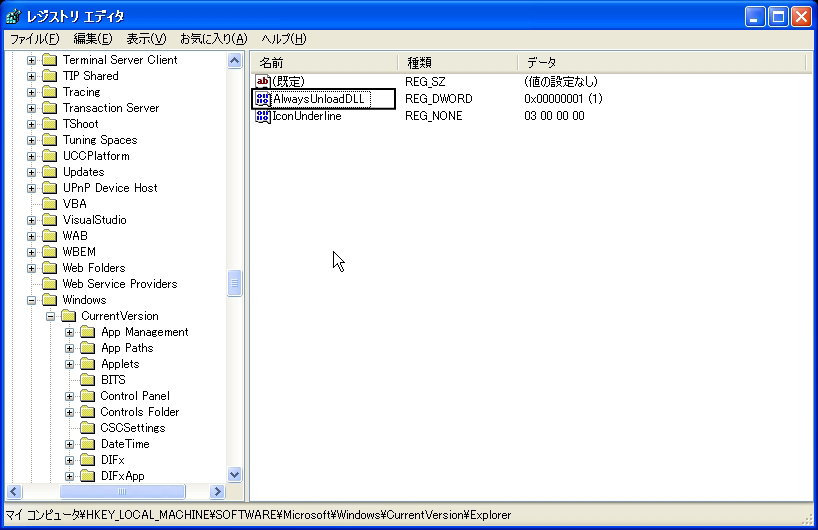Click the REG_DWORD type cell
The width and height of the screenshot is (818, 530).
point(439,99)
